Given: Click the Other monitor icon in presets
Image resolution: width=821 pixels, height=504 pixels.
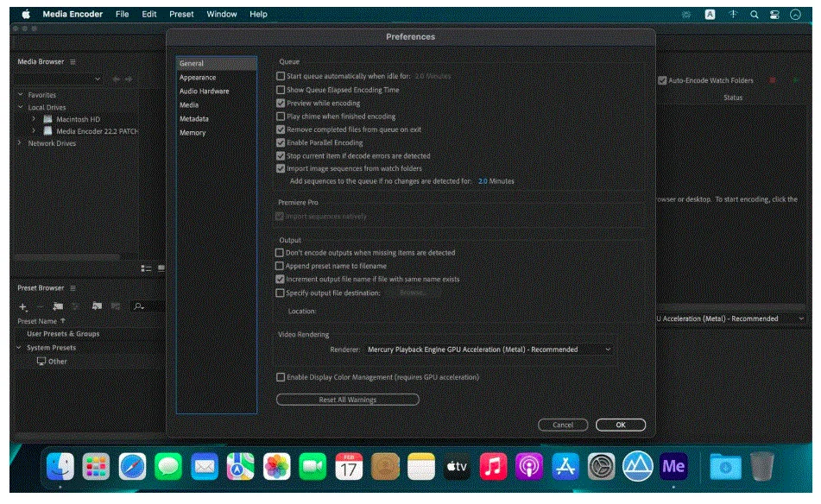Looking at the screenshot, I should coord(41,362).
